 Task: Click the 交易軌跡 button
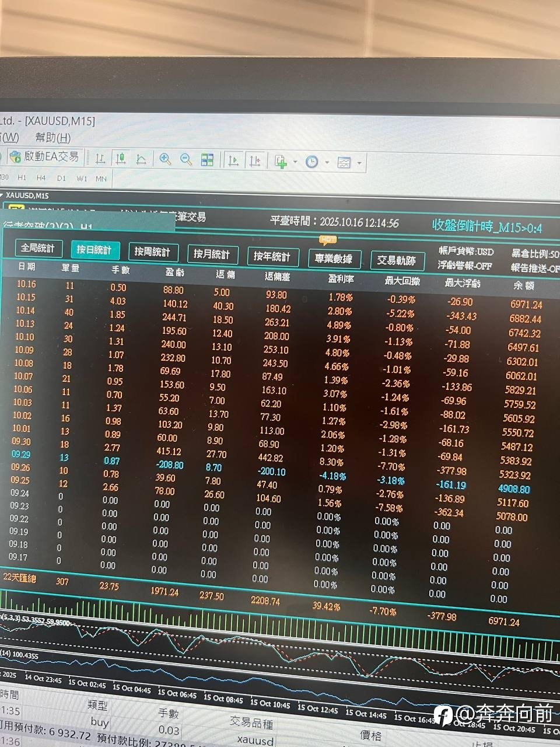397,260
